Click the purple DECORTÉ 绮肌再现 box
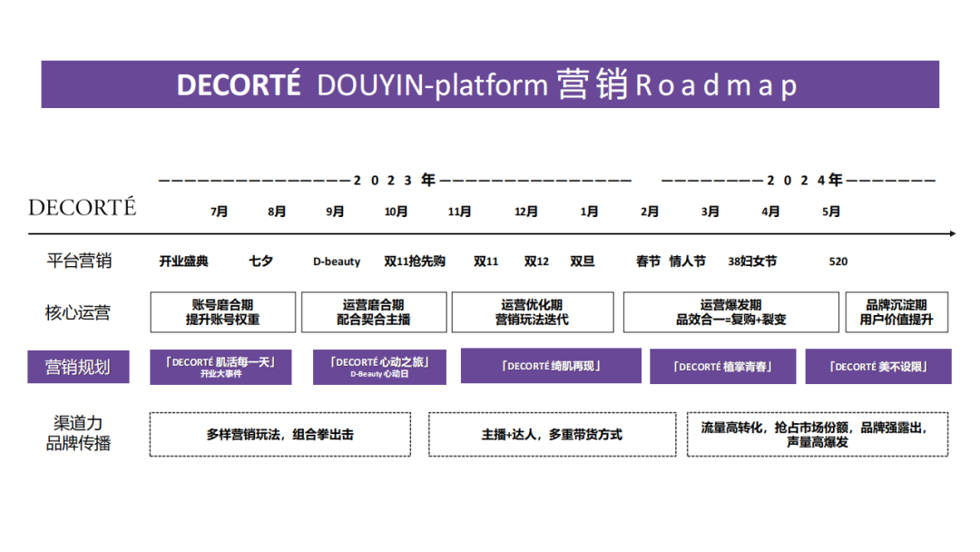This screenshot has height=552, width=980. pos(551,366)
